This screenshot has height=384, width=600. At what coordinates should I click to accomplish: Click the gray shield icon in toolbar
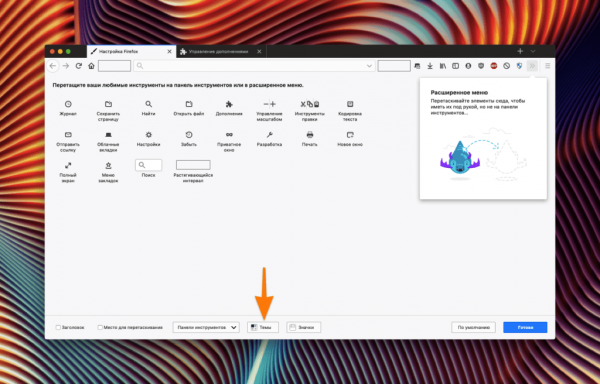pyautogui.click(x=481, y=66)
